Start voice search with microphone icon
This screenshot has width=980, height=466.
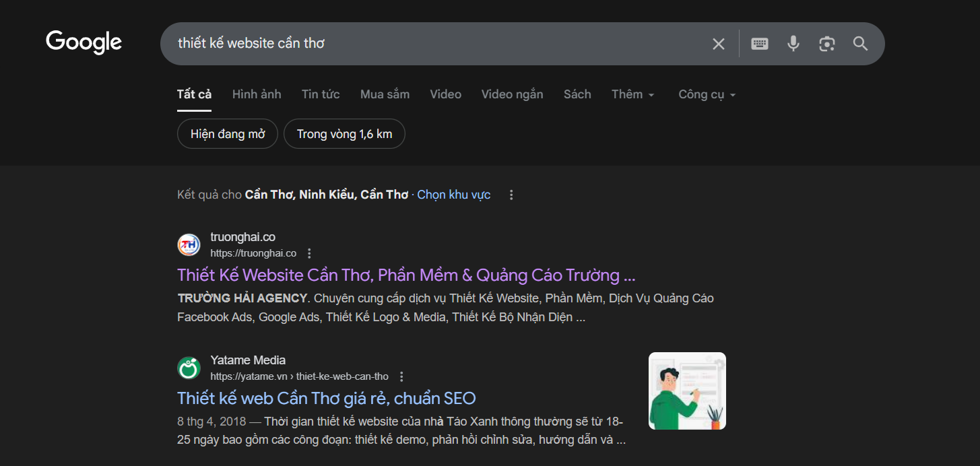pos(793,44)
